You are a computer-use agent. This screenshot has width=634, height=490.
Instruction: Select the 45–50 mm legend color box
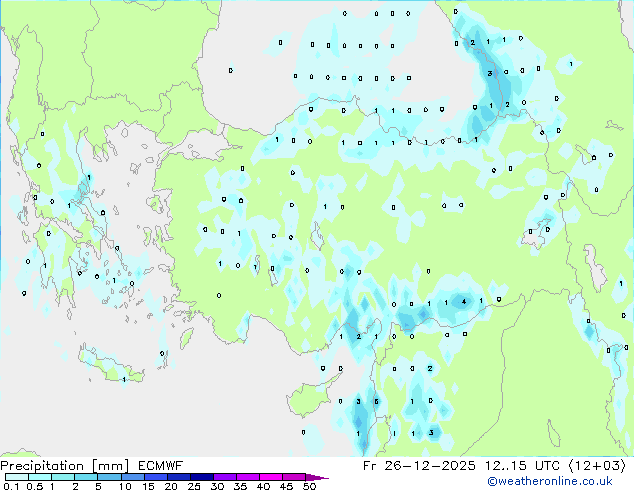click(294, 477)
